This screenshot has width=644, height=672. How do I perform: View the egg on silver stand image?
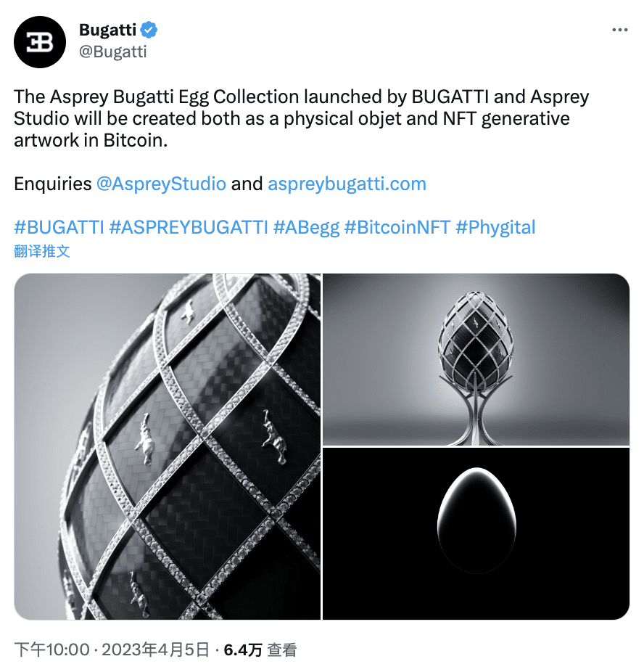476,359
